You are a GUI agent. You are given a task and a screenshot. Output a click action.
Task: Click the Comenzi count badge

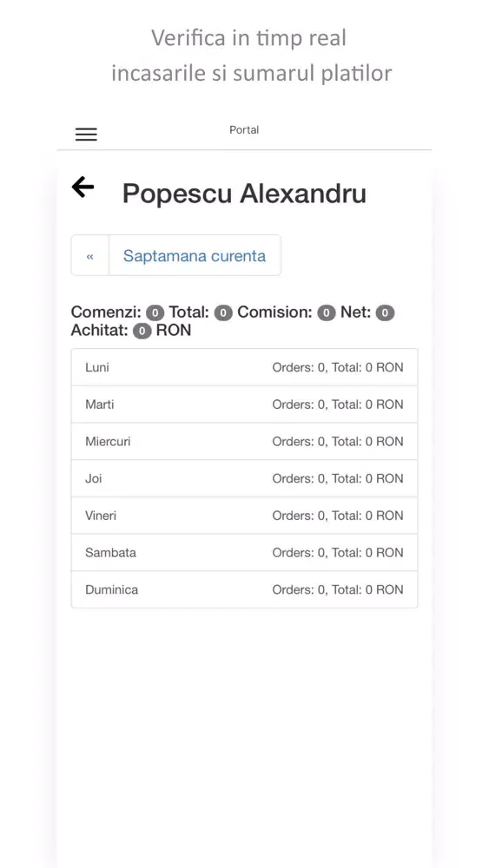(155, 313)
